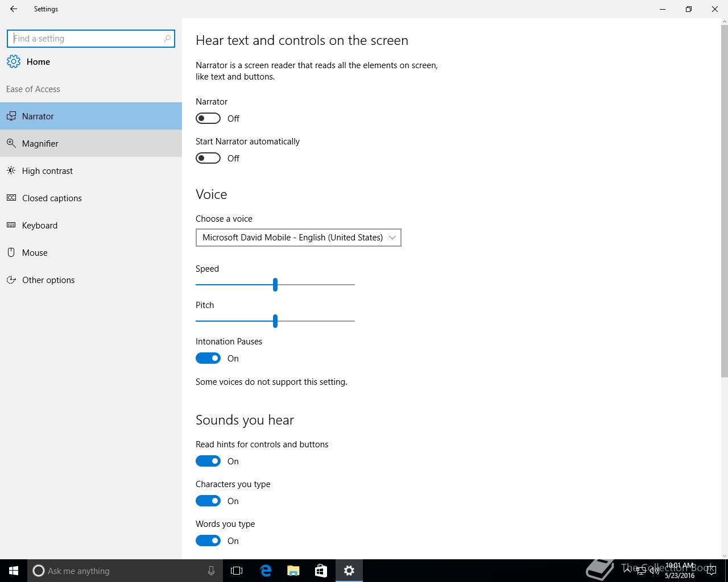Click the Ease of Access heading
The height and width of the screenshot is (582, 728).
tap(33, 89)
